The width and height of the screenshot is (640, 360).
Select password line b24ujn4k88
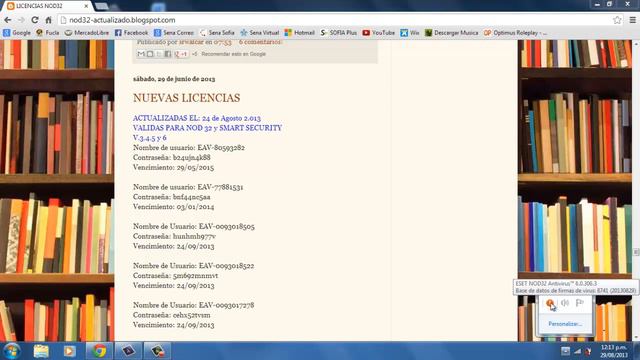click(x=172, y=158)
